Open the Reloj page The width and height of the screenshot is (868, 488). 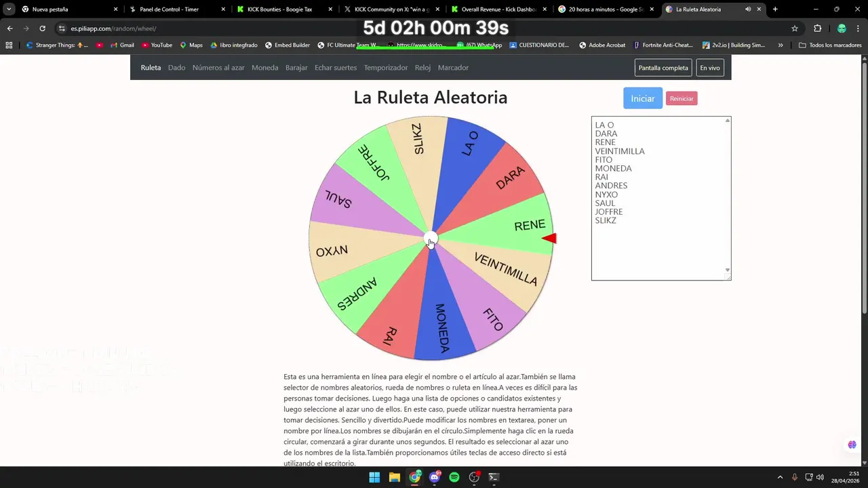pyautogui.click(x=422, y=68)
